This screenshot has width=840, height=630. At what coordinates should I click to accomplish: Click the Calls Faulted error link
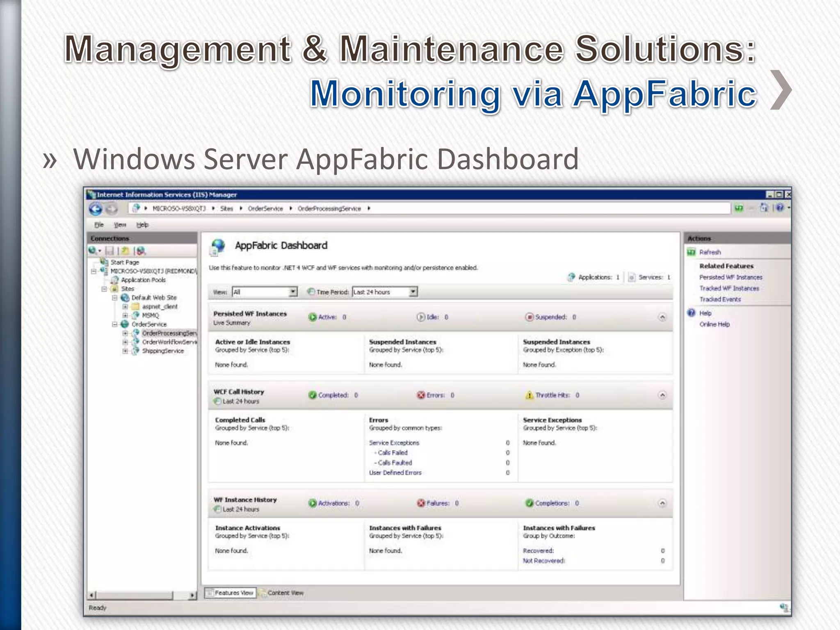pos(395,462)
